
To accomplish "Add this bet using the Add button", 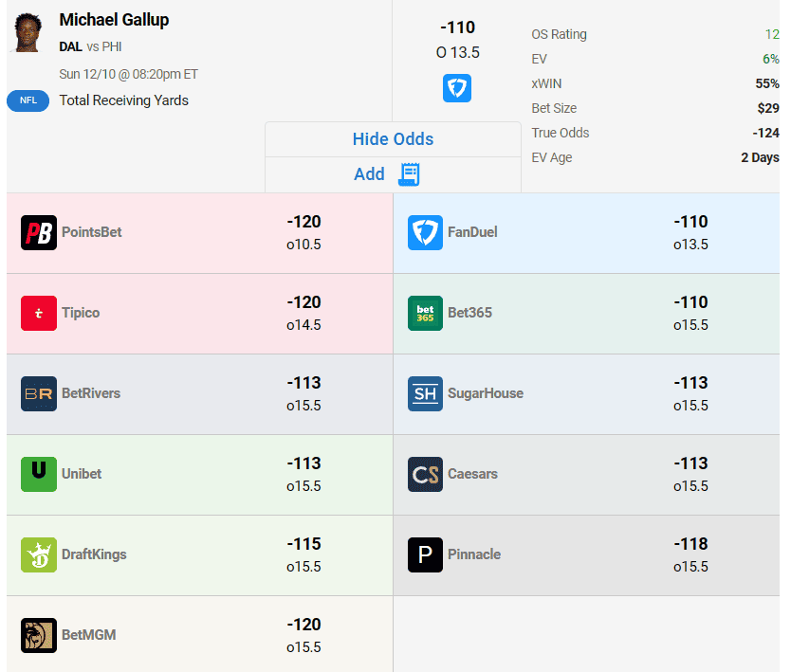I will [x=369, y=174].
